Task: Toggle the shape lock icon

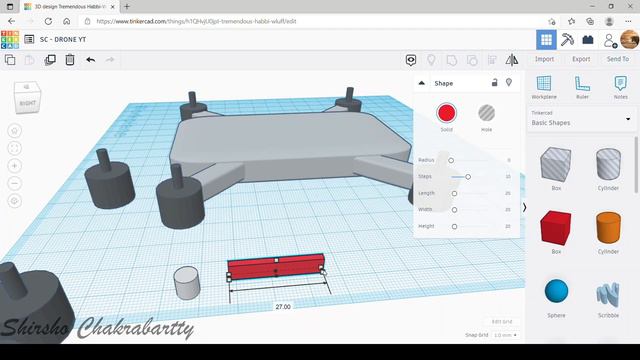Action: [495, 82]
